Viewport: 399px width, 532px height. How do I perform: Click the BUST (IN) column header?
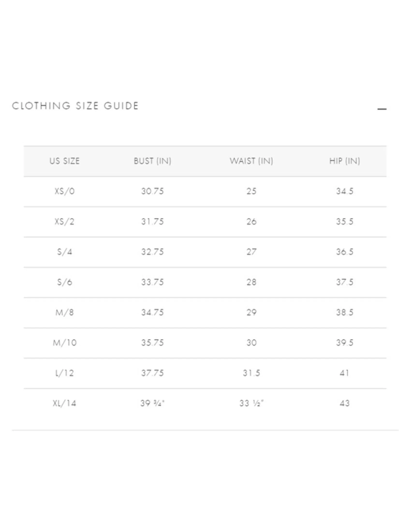(153, 161)
